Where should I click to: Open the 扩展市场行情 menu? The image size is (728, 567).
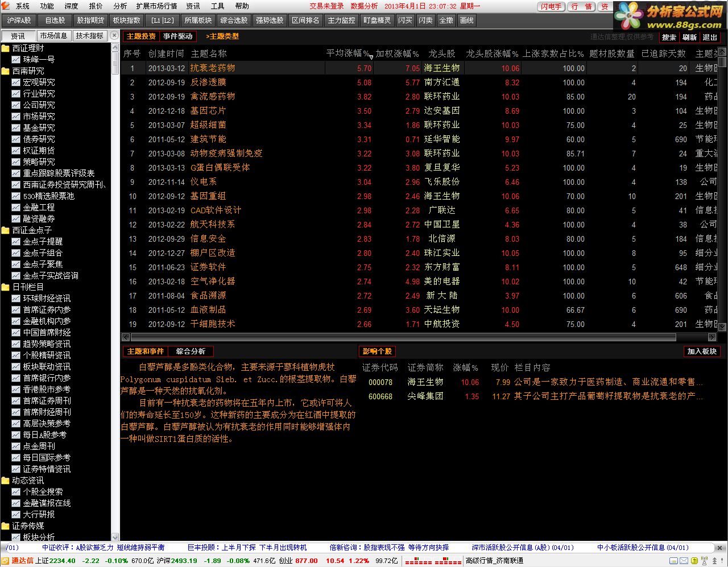point(156,6)
